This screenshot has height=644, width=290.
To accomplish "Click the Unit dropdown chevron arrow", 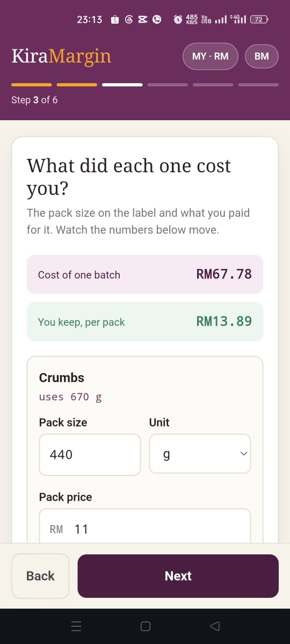I will tap(243, 453).
